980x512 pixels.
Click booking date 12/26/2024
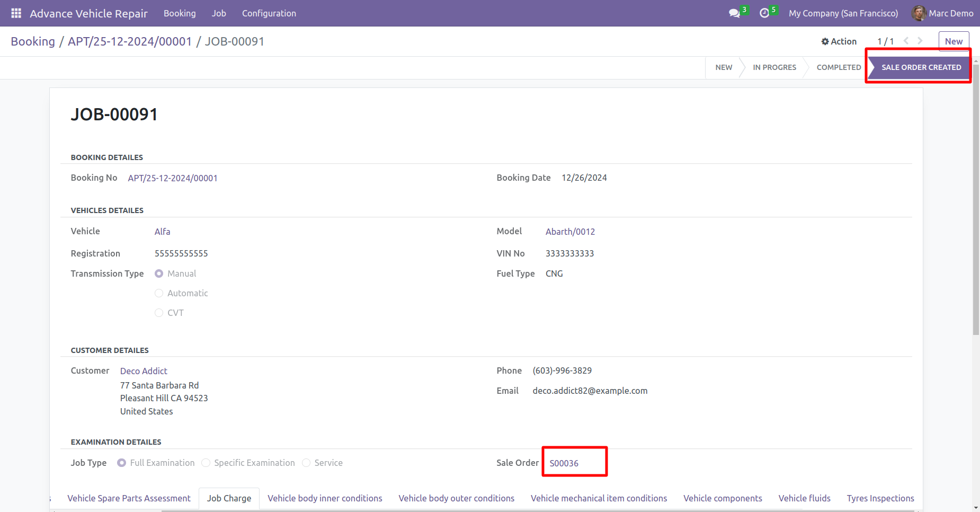pos(584,178)
